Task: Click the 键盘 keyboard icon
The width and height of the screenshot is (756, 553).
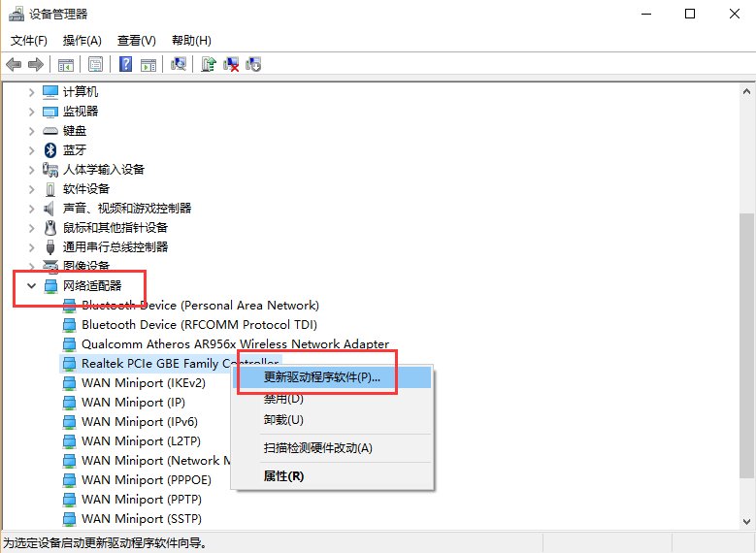Action: pos(50,131)
